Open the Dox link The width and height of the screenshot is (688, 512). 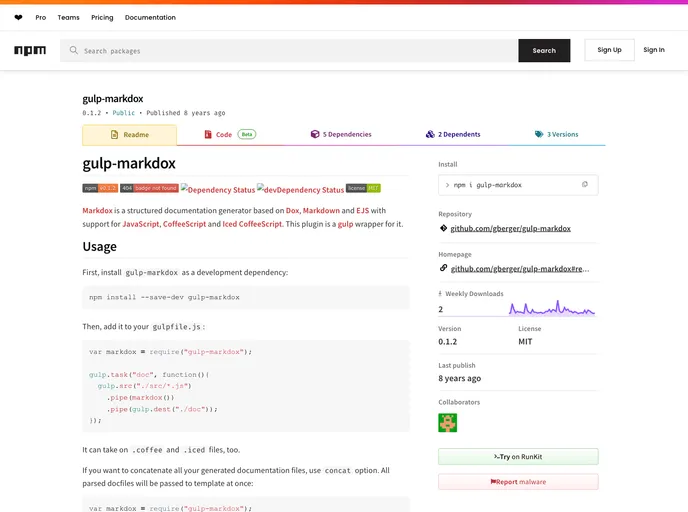pyautogui.click(x=292, y=211)
